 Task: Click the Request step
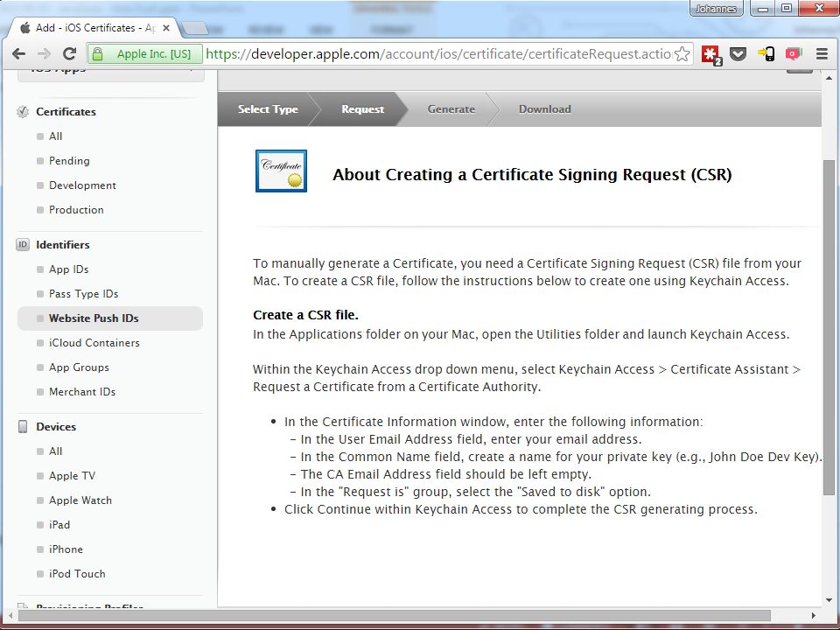[362, 108]
